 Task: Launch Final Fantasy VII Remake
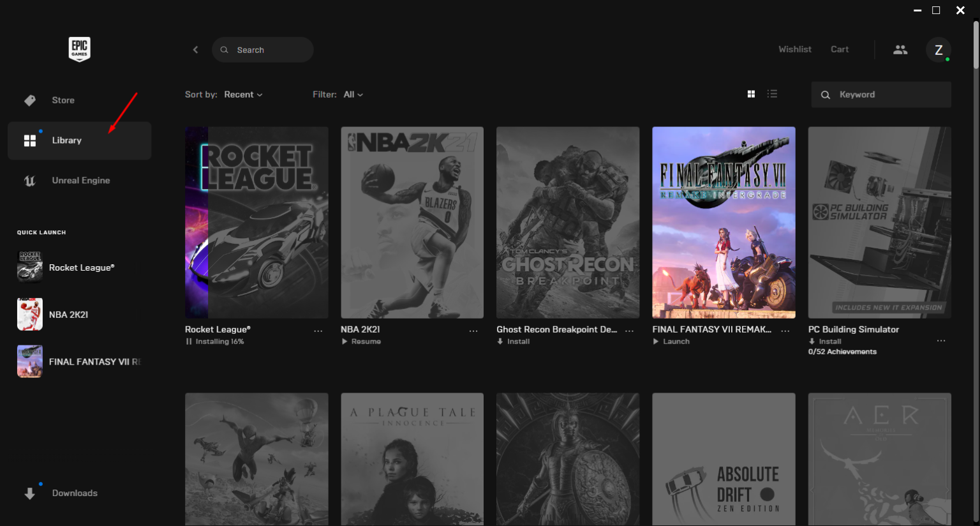[x=671, y=342]
